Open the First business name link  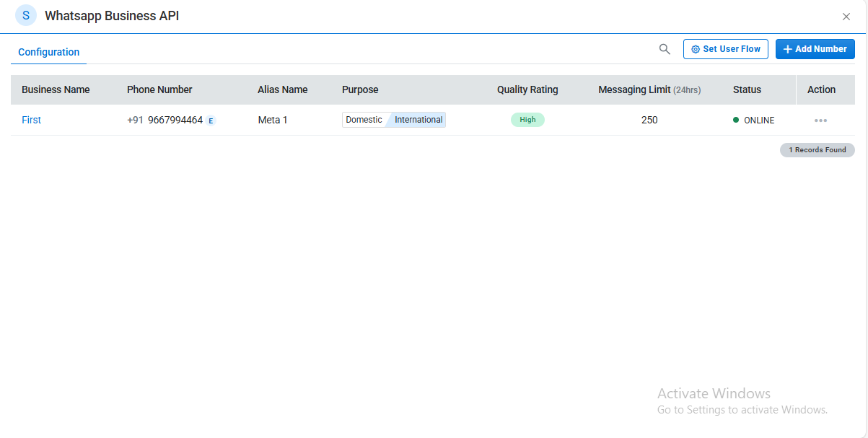[32, 120]
